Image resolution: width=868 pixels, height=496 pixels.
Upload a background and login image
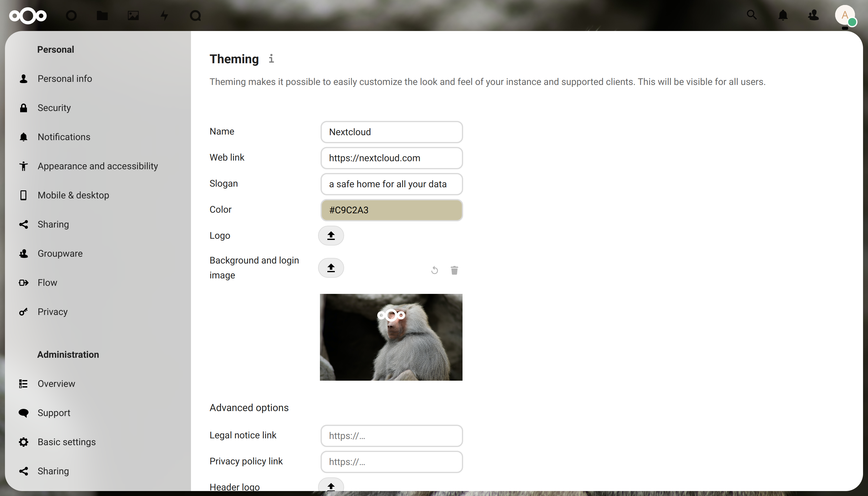331,268
